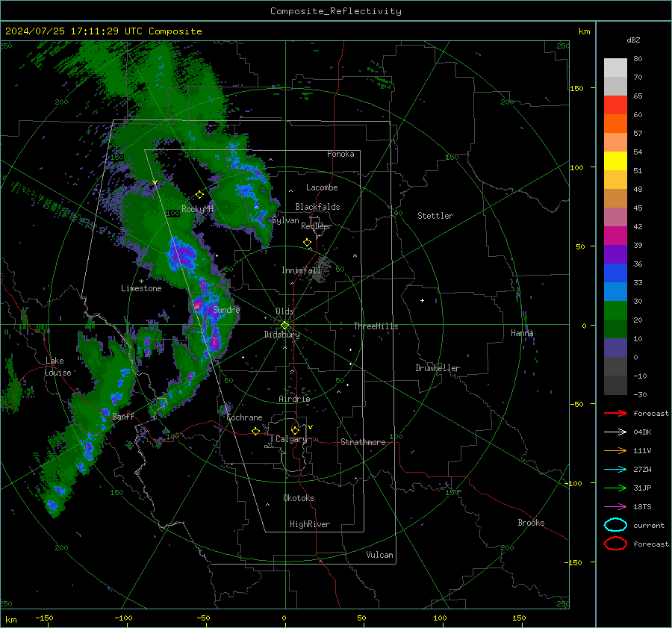The image size is (672, 628).
Task: Click the HighRiver town label
Action: (310, 524)
